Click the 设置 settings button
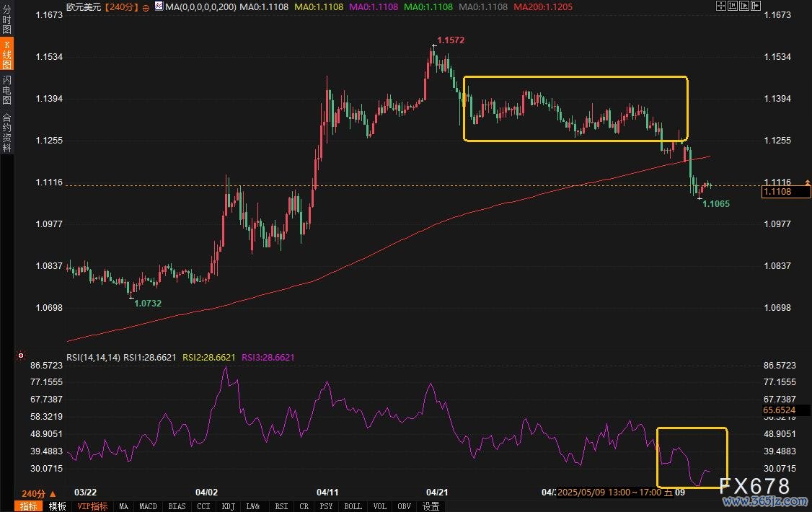The height and width of the screenshot is (512, 812). 431,506
